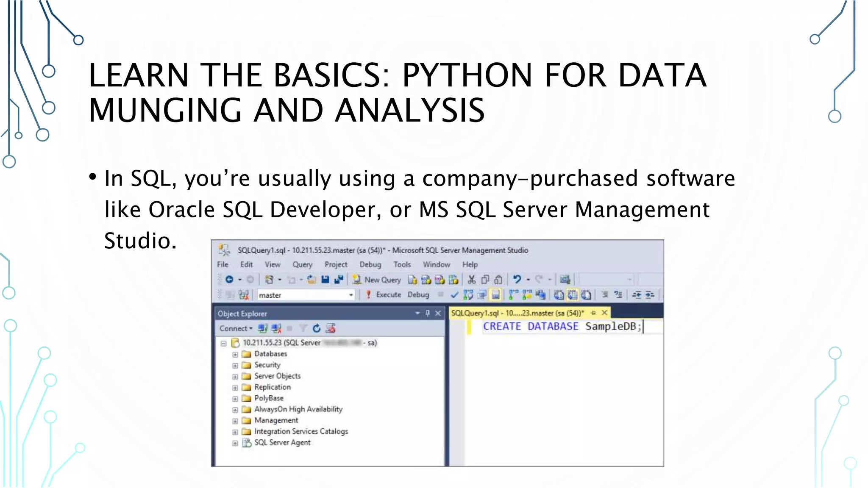This screenshot has height=488, width=868.
Task: Click the Save file icon
Action: pos(325,280)
